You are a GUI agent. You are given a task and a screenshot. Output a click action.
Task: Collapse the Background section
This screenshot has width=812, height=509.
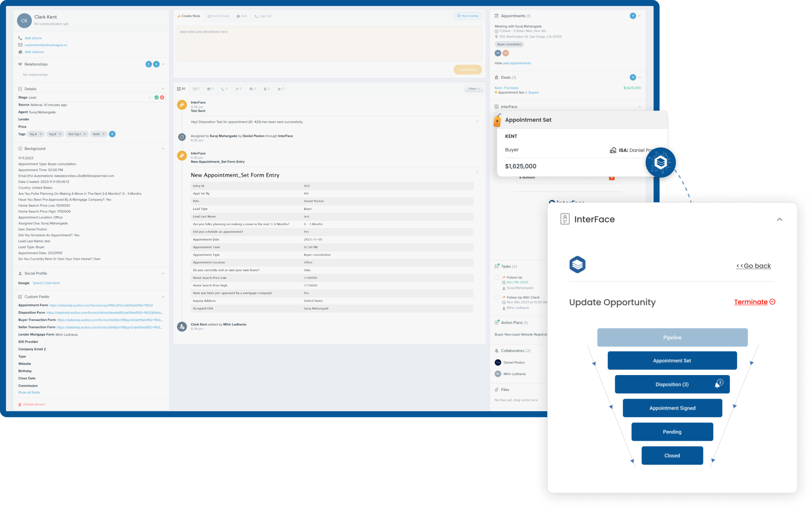tap(163, 149)
